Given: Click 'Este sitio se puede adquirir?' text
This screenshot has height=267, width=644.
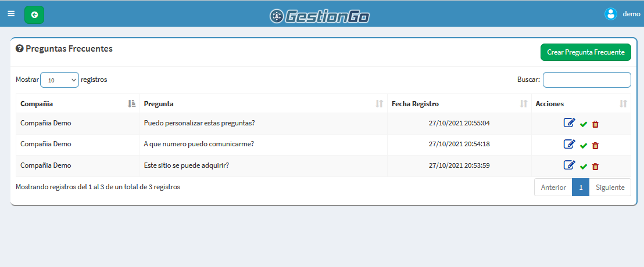Looking at the screenshot, I should [187, 165].
